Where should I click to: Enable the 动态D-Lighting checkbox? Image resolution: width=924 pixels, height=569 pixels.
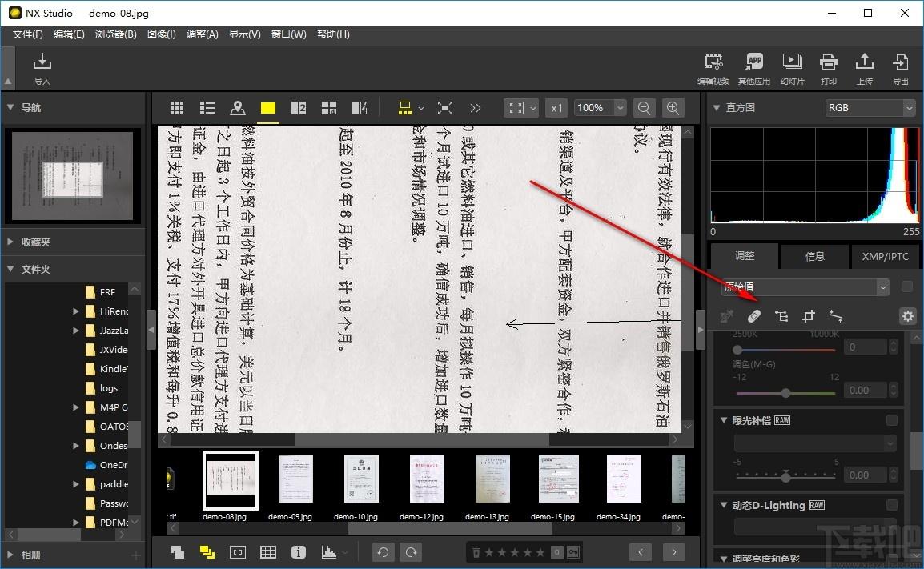pyautogui.click(x=892, y=505)
